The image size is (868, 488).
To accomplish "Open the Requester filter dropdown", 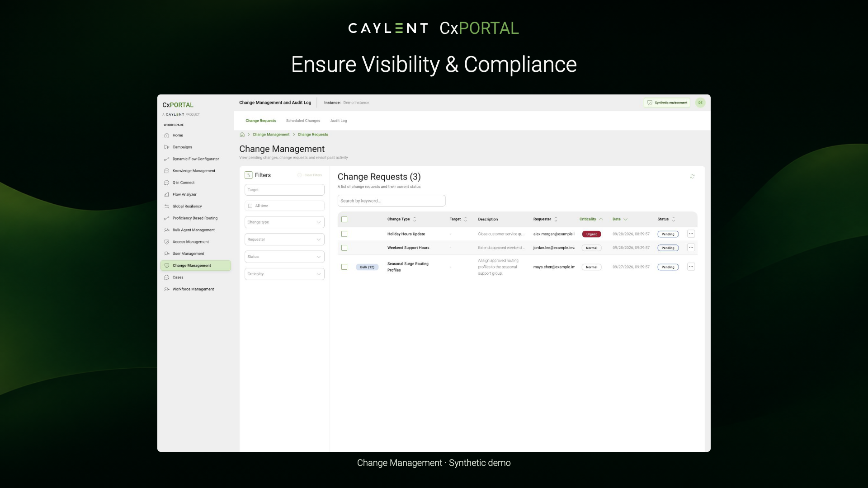I will coord(284,239).
